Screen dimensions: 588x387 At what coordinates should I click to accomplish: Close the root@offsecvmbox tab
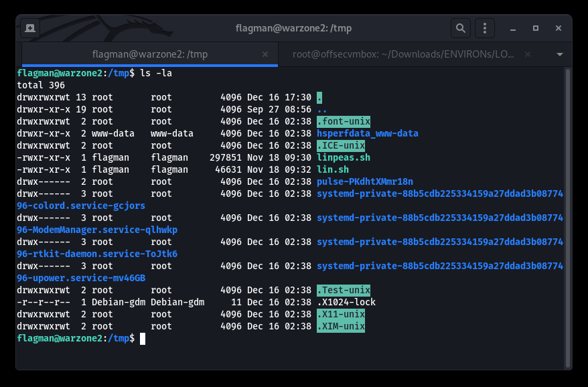click(x=528, y=54)
